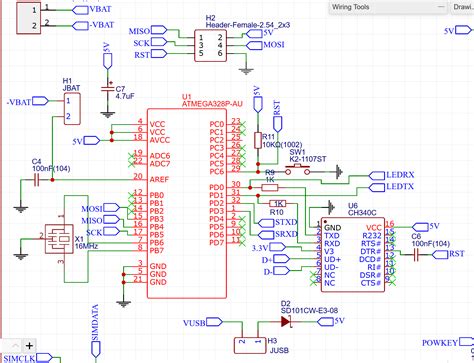Select the X1 16MHz crystal symbol
474x363 pixels.
pyautogui.click(x=59, y=239)
